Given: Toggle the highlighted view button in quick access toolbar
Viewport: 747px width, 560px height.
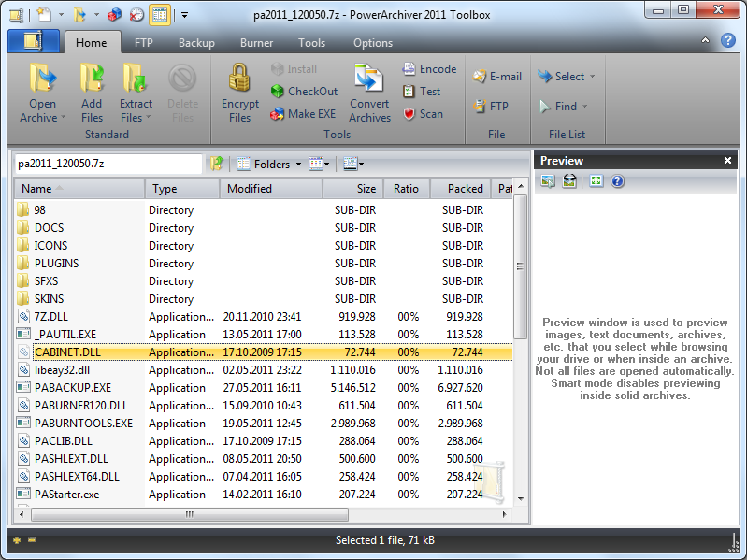Looking at the screenshot, I should 159,15.
